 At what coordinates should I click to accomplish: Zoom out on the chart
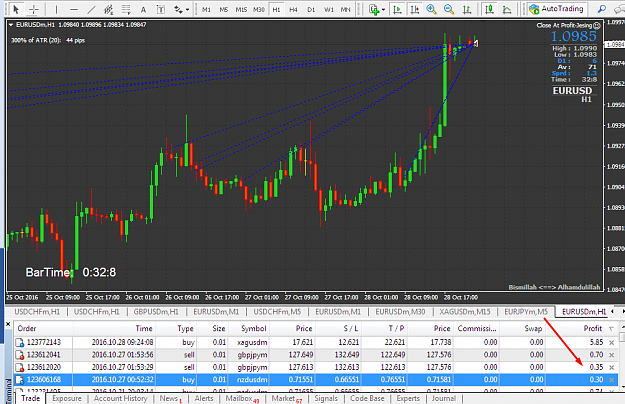click(x=449, y=9)
